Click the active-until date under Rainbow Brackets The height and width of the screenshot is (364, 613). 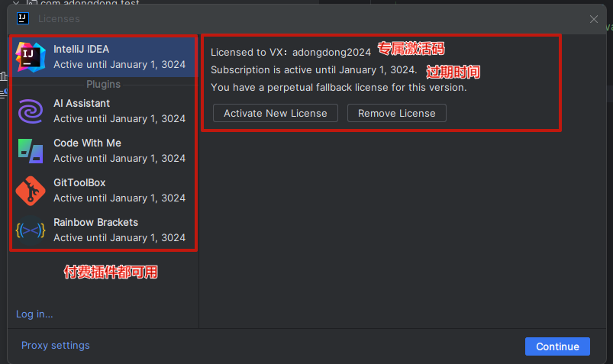(x=119, y=238)
